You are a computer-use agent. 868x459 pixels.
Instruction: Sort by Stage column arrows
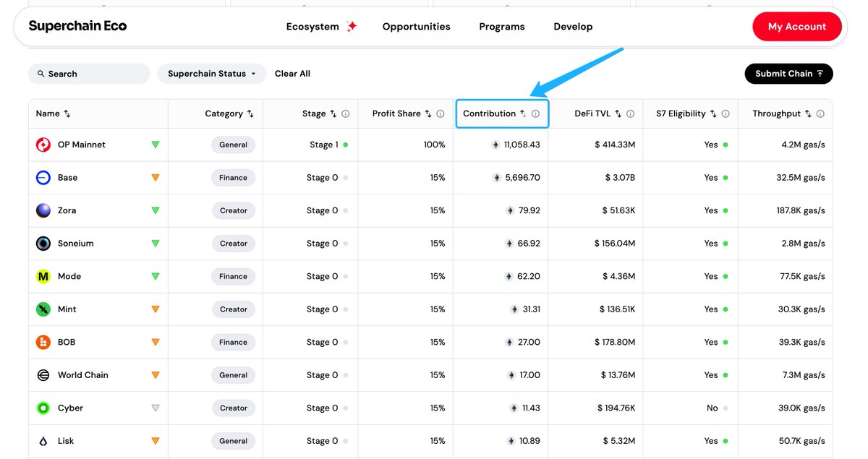pos(333,113)
